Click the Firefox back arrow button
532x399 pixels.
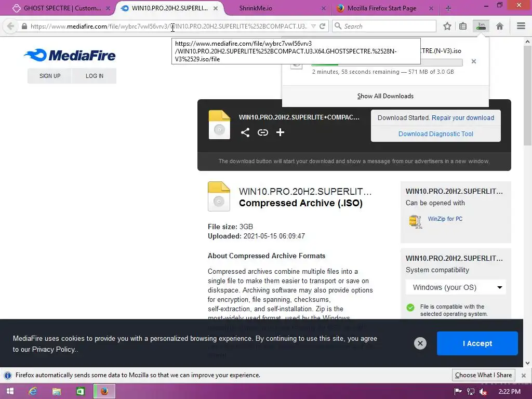(x=10, y=26)
